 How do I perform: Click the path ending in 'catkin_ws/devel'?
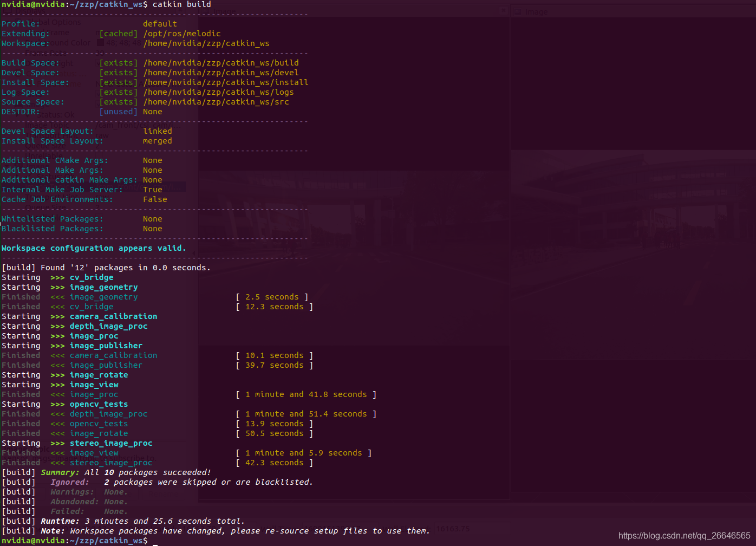coord(221,73)
